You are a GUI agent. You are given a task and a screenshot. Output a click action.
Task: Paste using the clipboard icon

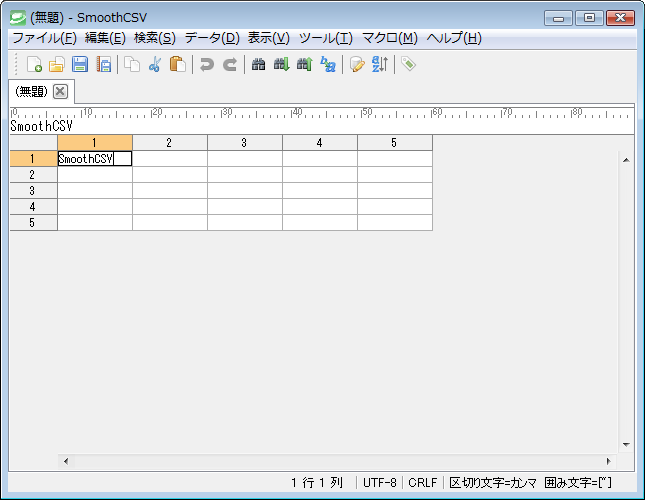tap(178, 65)
